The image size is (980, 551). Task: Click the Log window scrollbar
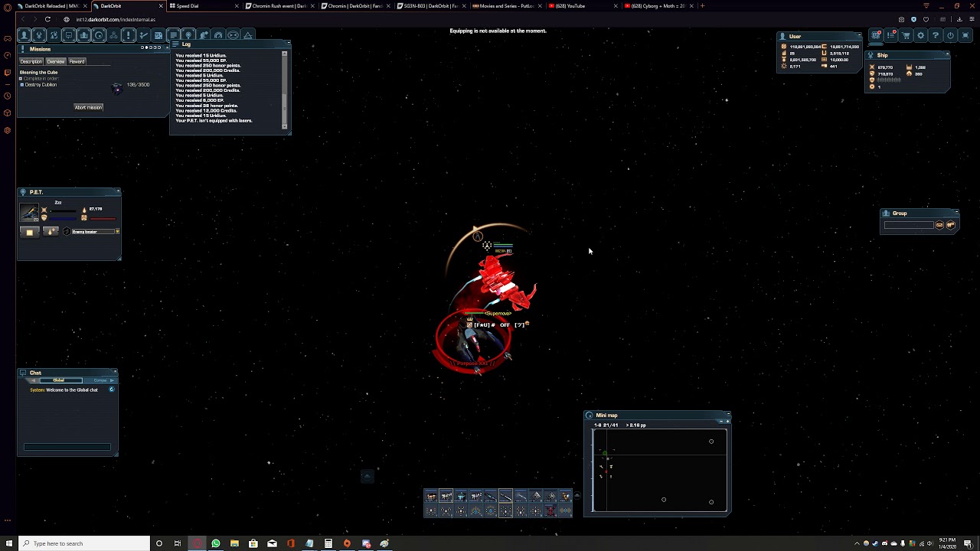[x=285, y=90]
